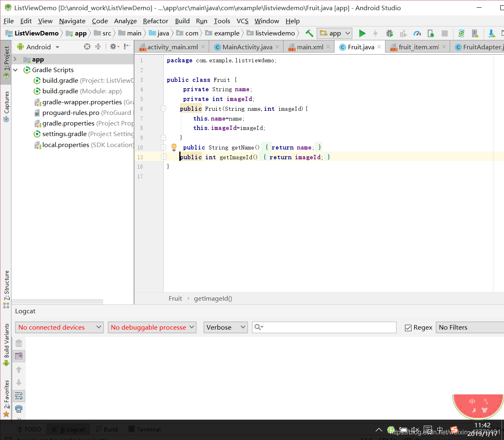504x440 pixels.
Task: Click the Project panel horizontal scrollbar
Action: pos(57,301)
